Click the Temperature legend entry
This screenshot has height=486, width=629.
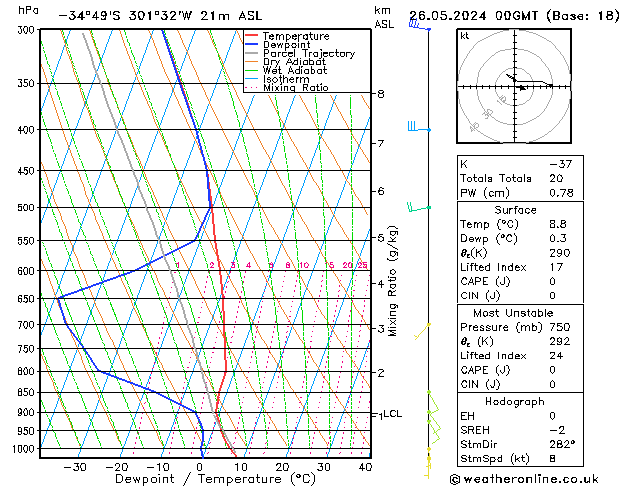tap(296, 36)
